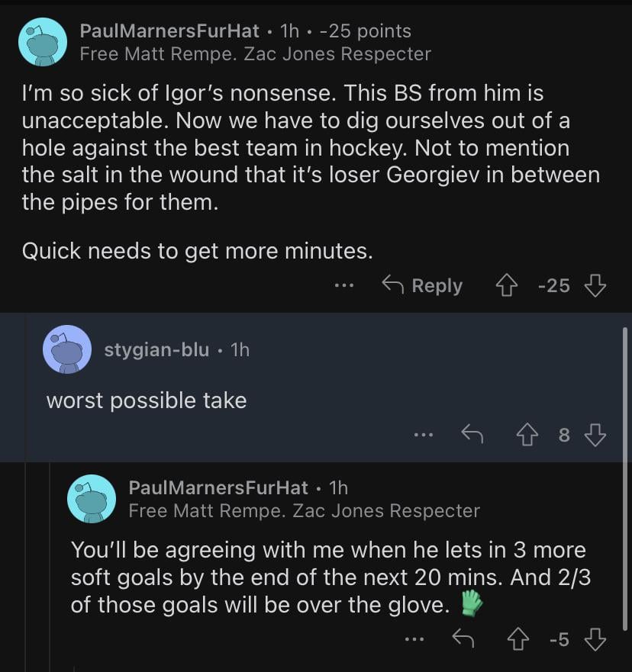
Task: Downvote the top comment scored -25
Action: click(595, 285)
